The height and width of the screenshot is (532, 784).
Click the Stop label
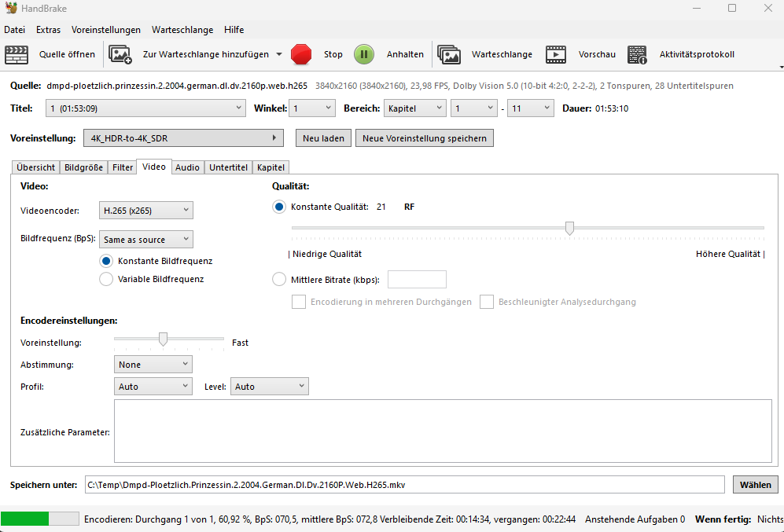pos(333,54)
